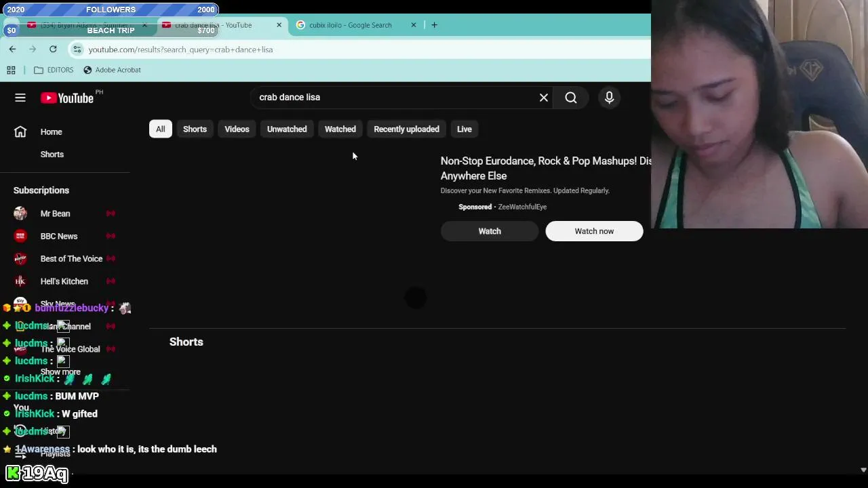Click live indicator beside BBC News

tap(111, 236)
